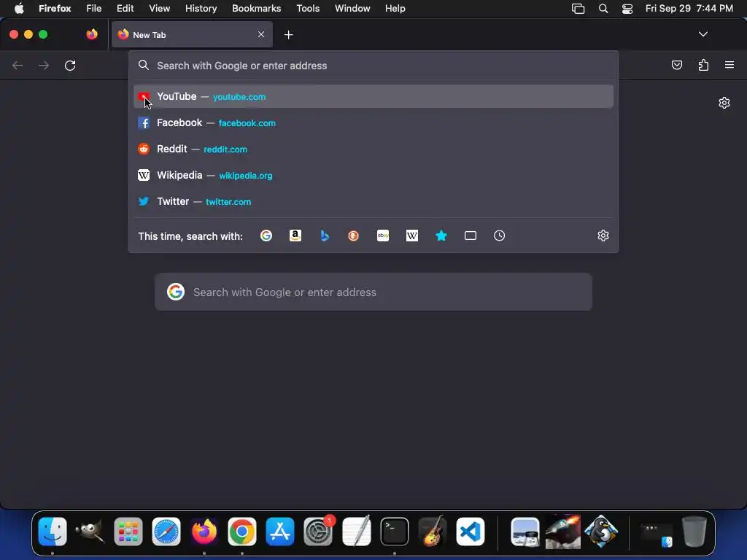This screenshot has height=560, width=747.
Task: Choose the Facebook suggestion
Action: coord(373,122)
